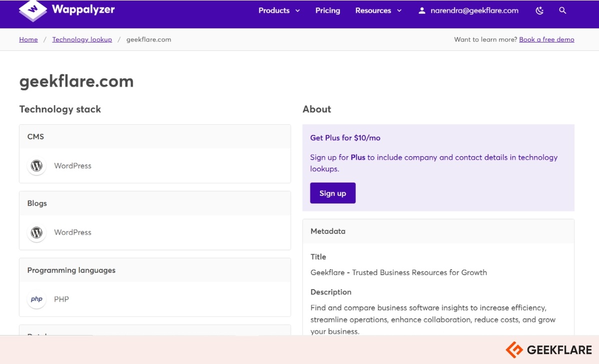Screen dimensions: 599x364
Task: Toggle dark mode moon icon
Action: pyautogui.click(x=540, y=10)
